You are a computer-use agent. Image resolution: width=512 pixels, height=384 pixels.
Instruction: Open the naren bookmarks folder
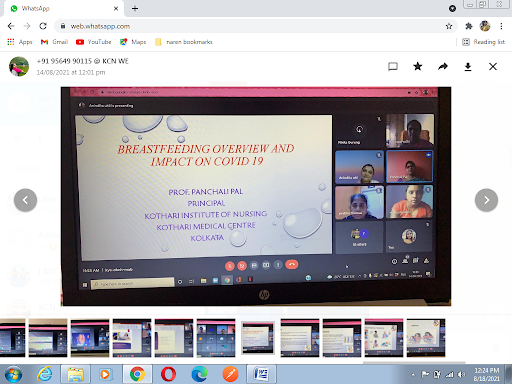[184, 42]
